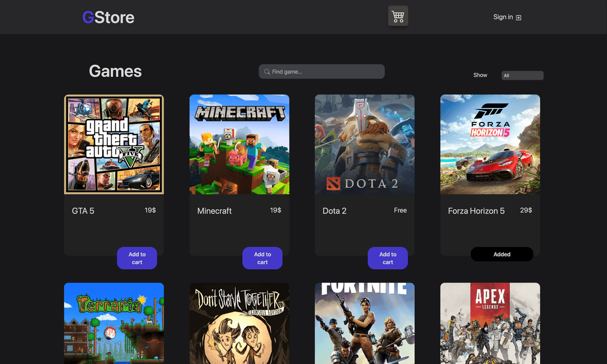Click the 19$ price on GTA 5
The width and height of the screenshot is (607, 364).
(x=150, y=210)
